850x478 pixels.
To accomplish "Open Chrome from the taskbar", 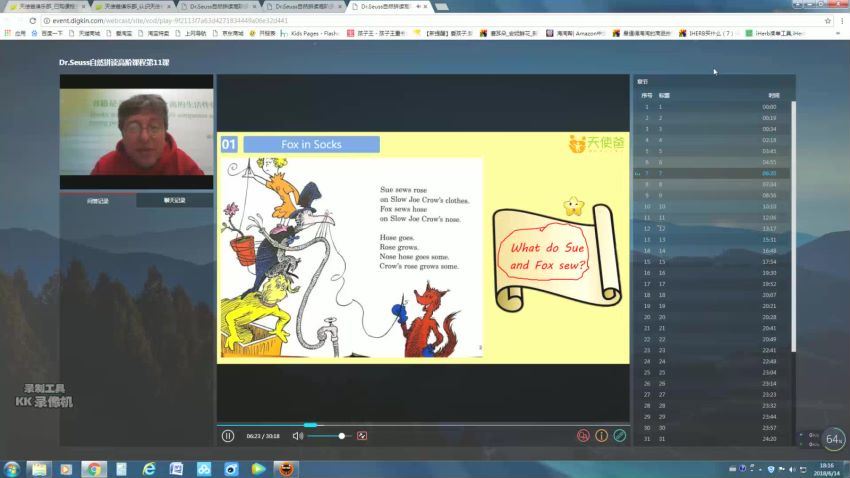I will (94, 469).
